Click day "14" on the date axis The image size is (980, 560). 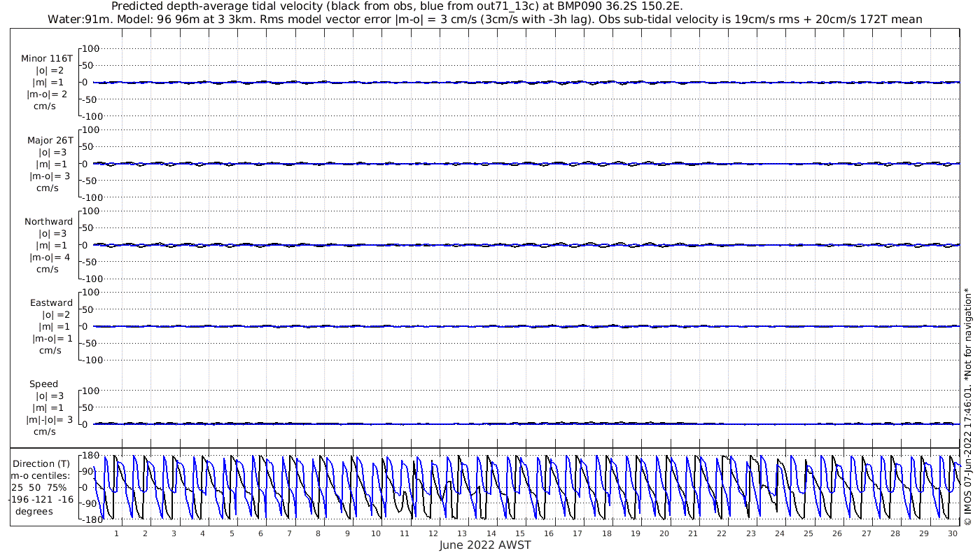(491, 533)
